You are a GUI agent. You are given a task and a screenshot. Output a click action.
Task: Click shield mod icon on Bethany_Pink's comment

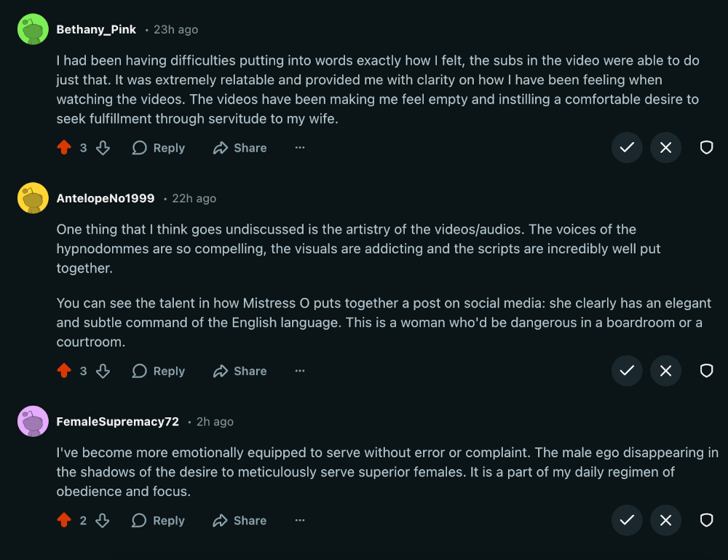(x=706, y=148)
